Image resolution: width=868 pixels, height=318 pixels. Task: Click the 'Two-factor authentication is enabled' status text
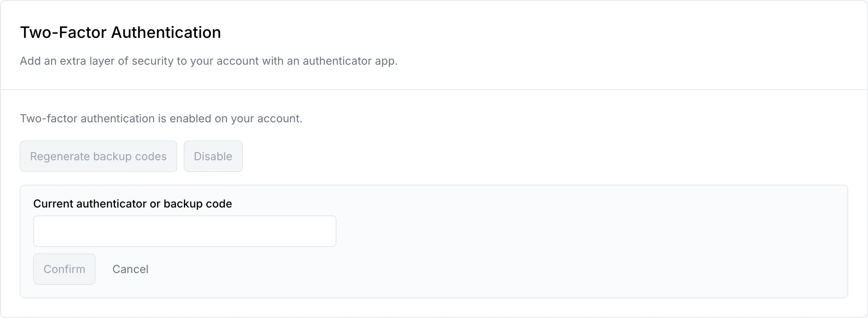[161, 119]
